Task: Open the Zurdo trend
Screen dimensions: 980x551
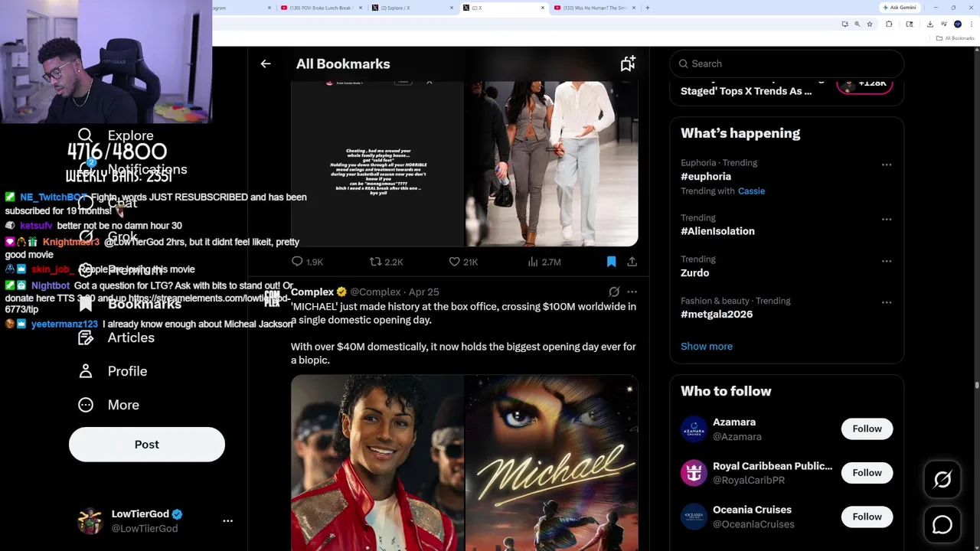Action: pos(694,273)
